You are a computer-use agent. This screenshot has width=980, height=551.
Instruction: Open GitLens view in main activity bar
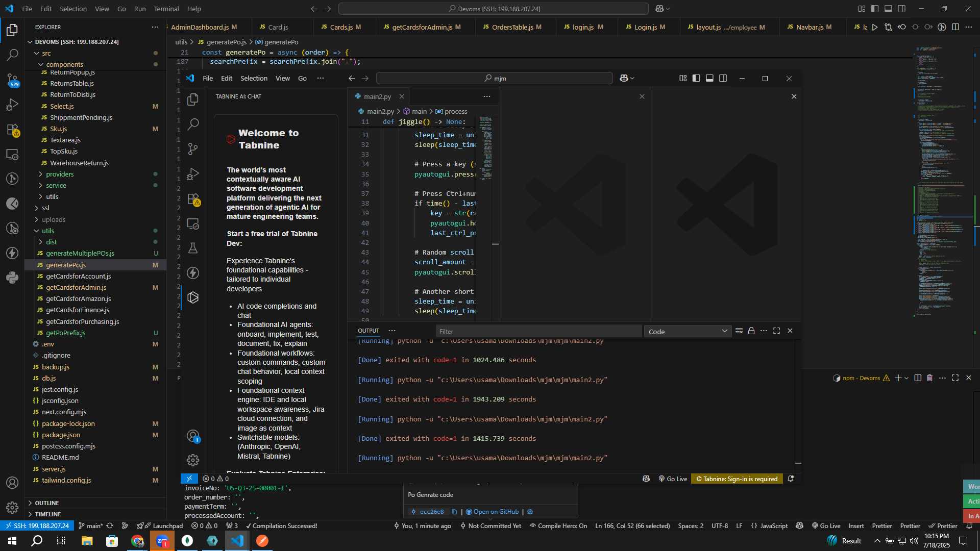point(12,179)
